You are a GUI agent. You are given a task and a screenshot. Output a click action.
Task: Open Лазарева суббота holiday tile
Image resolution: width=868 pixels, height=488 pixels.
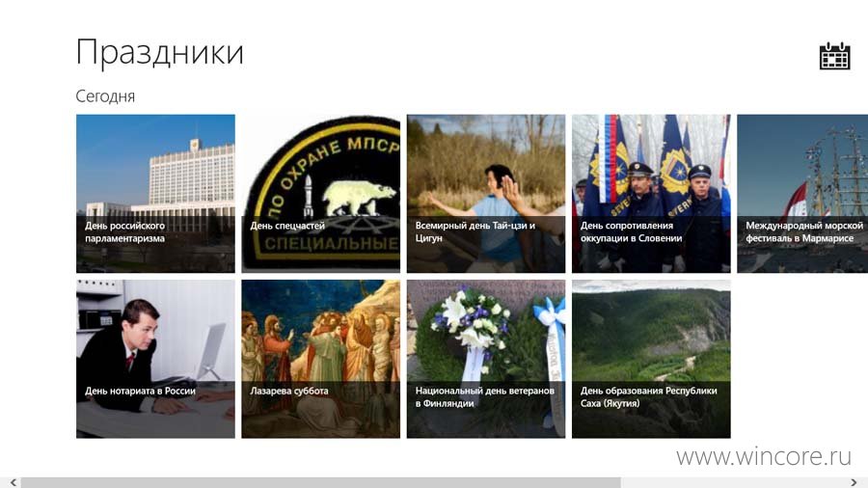(320, 359)
